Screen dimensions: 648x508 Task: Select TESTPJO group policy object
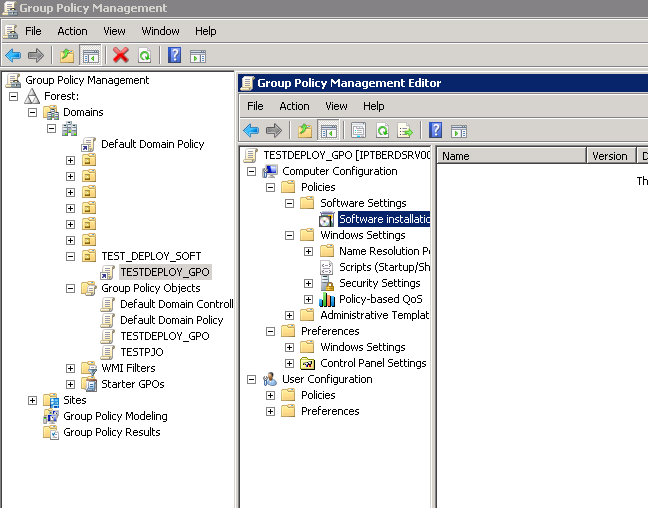coord(142,352)
